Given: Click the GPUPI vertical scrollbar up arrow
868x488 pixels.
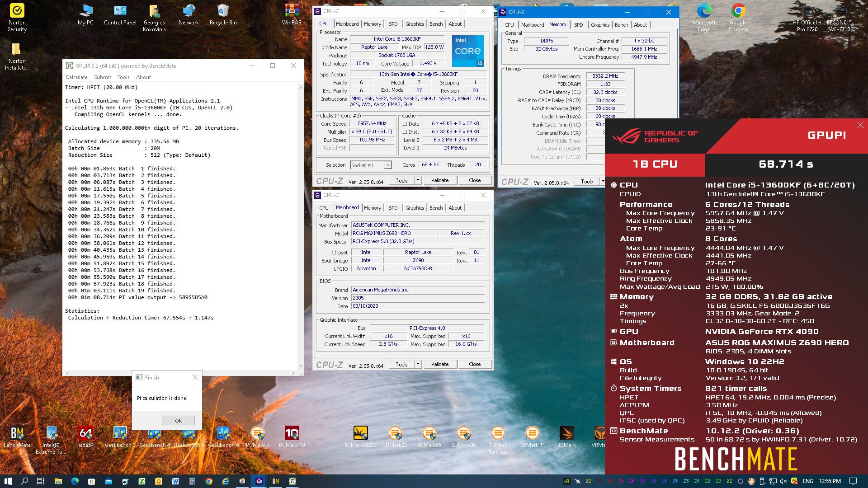Looking at the screenshot, I should pyautogui.click(x=301, y=87).
